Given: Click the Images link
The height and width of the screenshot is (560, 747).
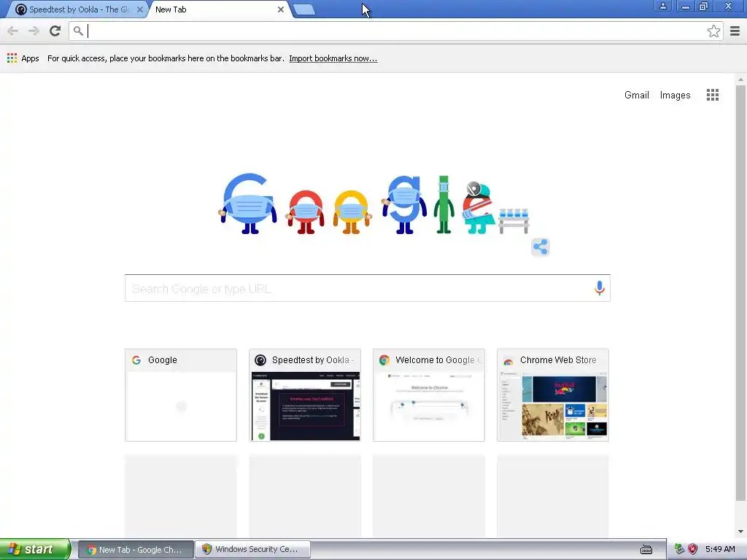Looking at the screenshot, I should pos(675,96).
